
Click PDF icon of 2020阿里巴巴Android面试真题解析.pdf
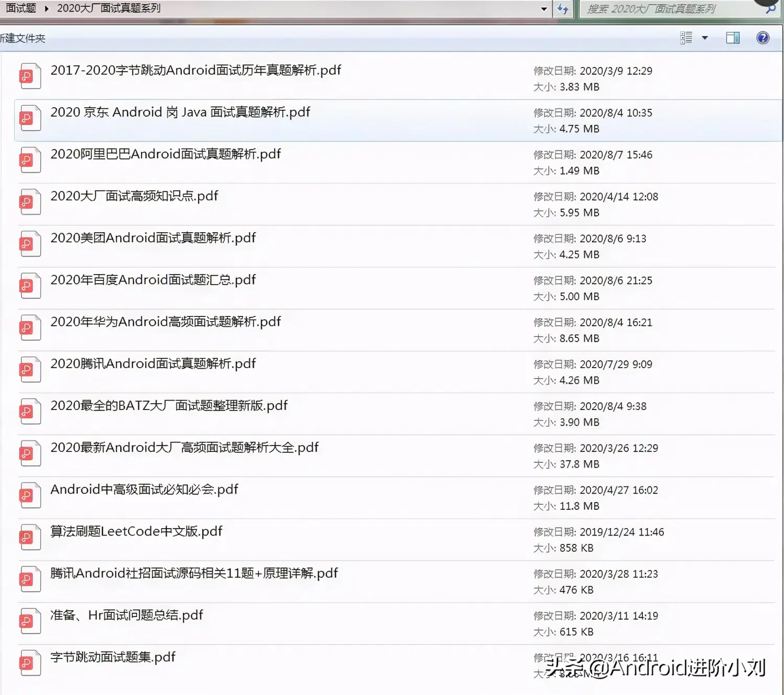(30, 160)
